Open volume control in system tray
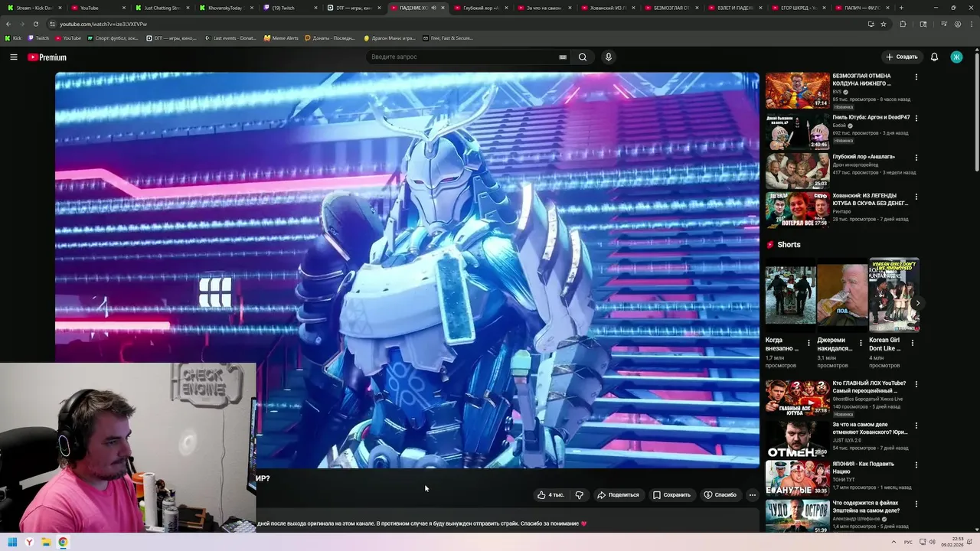Image resolution: width=980 pixels, height=551 pixels. coord(932,543)
